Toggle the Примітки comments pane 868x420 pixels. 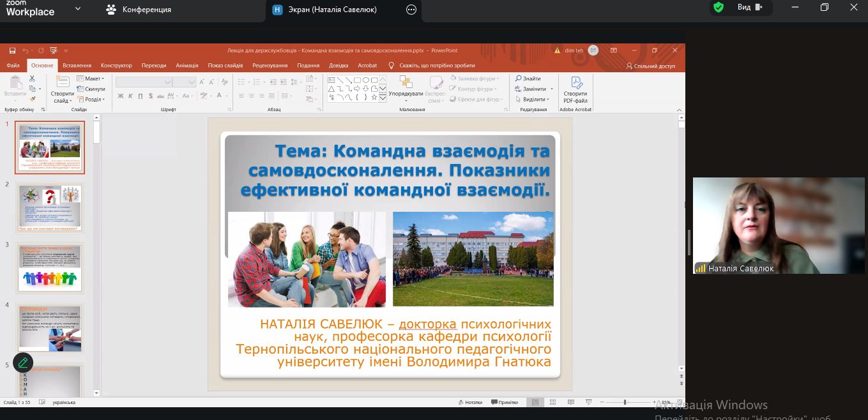[x=504, y=402]
